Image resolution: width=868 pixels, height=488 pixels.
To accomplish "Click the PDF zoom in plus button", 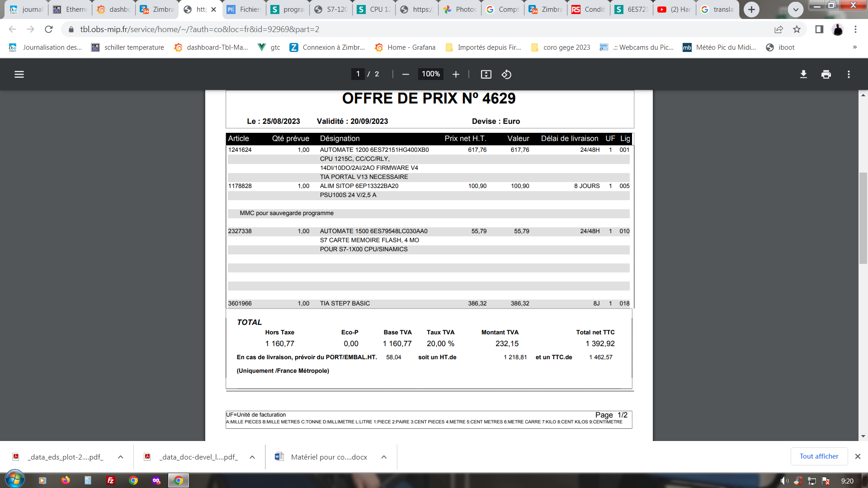I will [456, 74].
